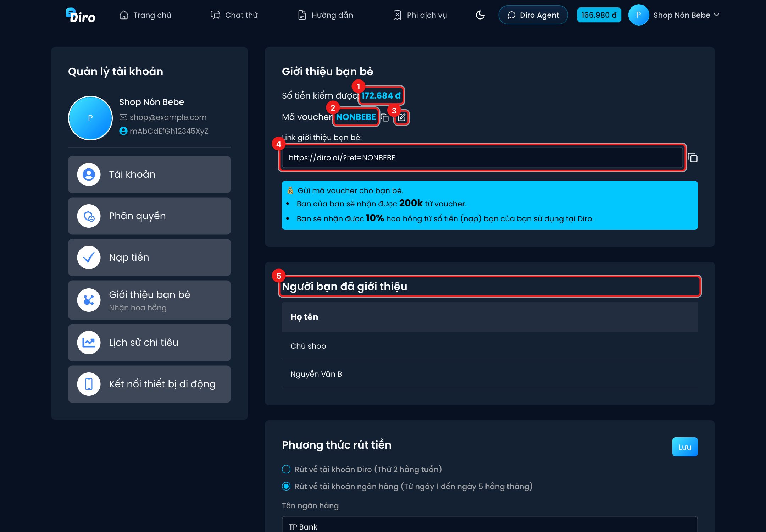766x532 pixels.
Task: Expand Shop Nón Bebe account dropdown
Action: [686, 15]
